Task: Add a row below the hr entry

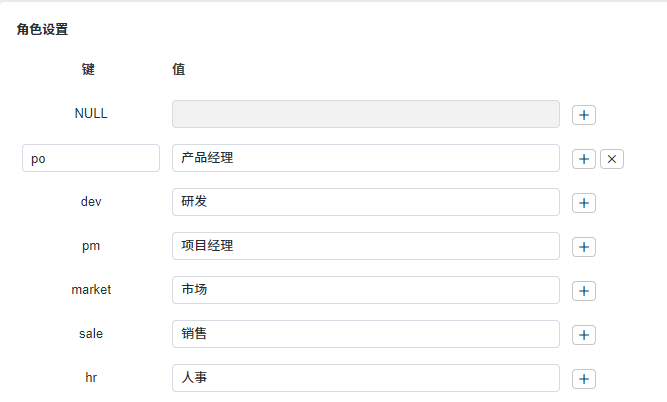Action: [x=584, y=379]
